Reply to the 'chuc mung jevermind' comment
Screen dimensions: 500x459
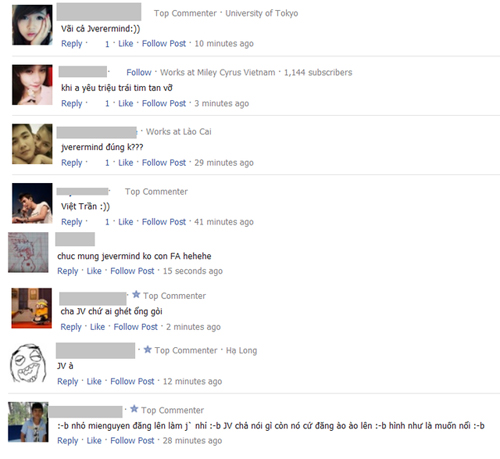(x=68, y=271)
